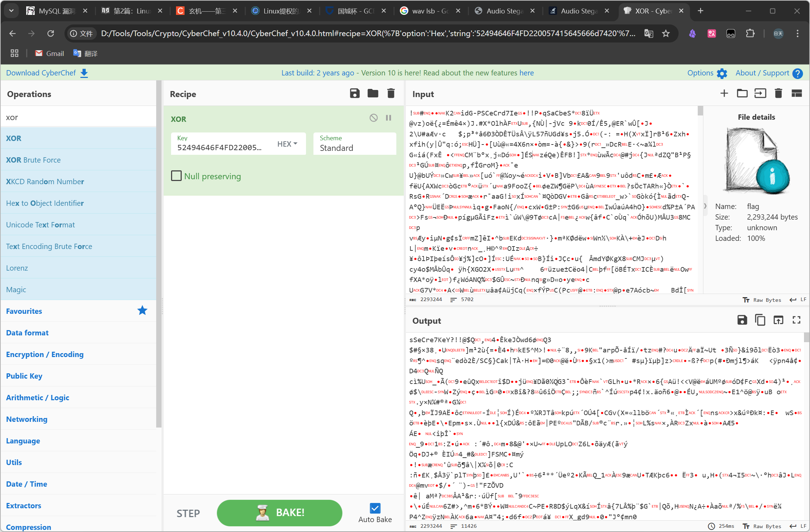Expand the Favourites category
Viewport: 810px width, 532px height.
coord(78,311)
